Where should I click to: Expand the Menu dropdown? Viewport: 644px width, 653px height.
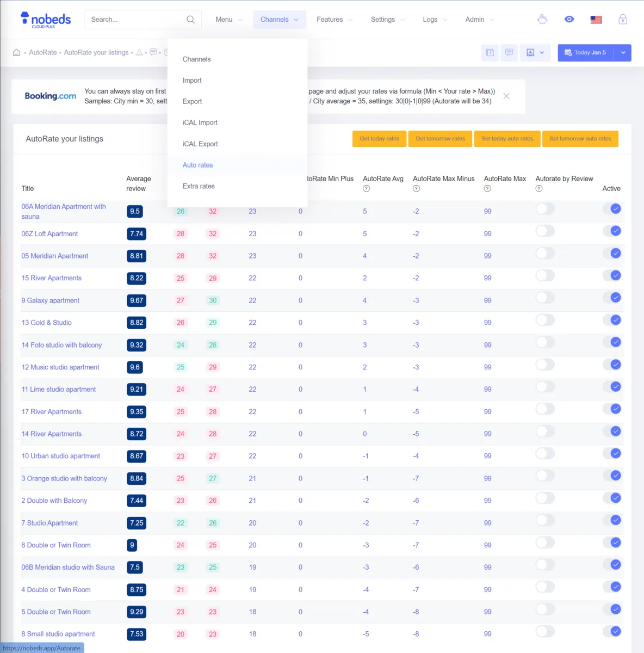click(x=228, y=20)
